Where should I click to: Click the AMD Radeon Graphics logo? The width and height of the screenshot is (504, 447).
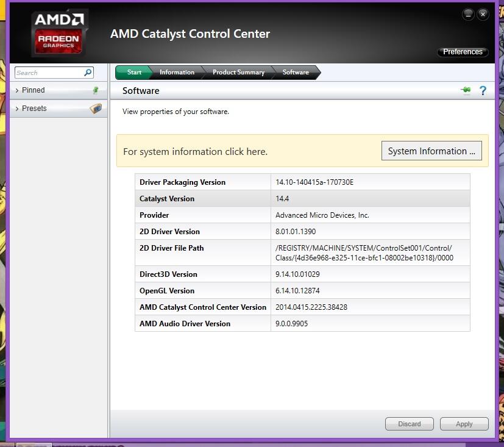[59, 34]
